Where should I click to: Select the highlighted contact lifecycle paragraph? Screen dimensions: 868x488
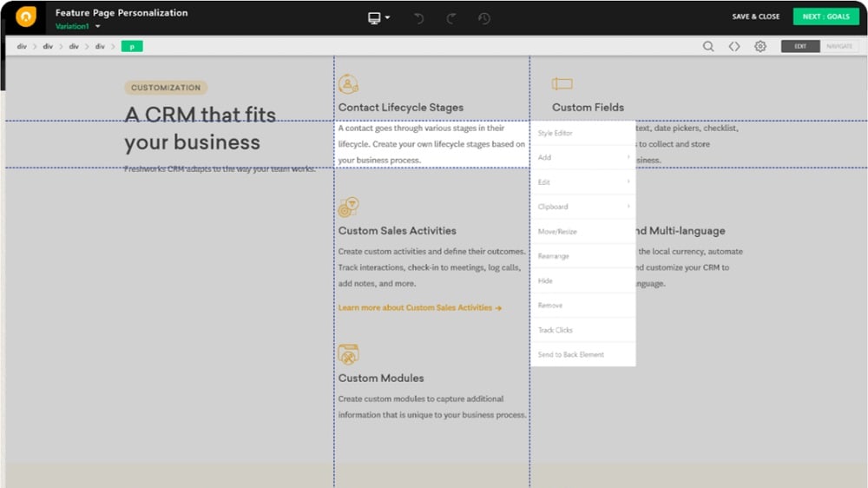coord(431,144)
